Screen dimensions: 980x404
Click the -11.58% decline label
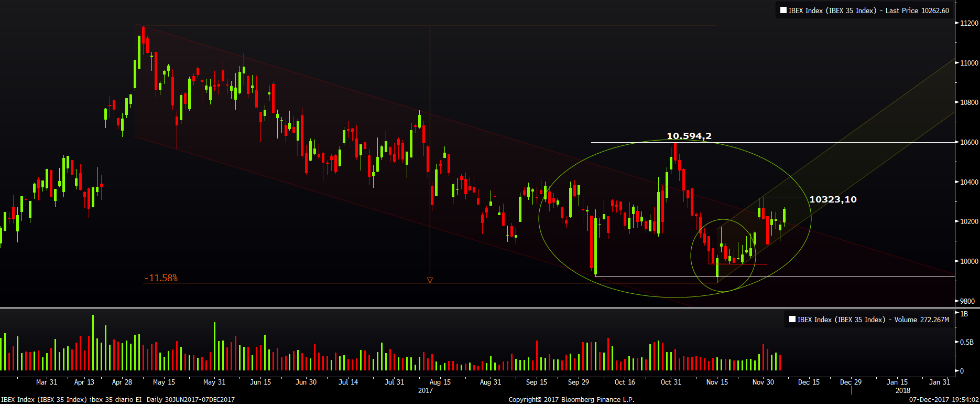click(x=161, y=278)
